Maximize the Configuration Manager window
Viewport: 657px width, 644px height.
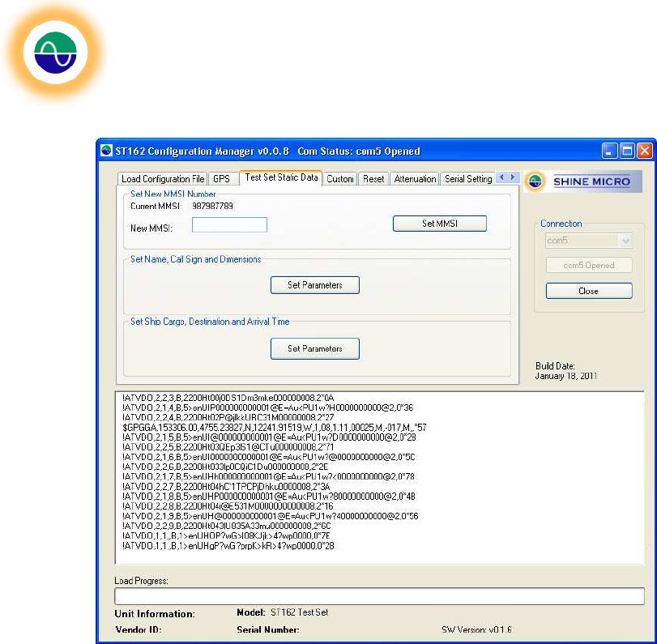click(x=627, y=151)
